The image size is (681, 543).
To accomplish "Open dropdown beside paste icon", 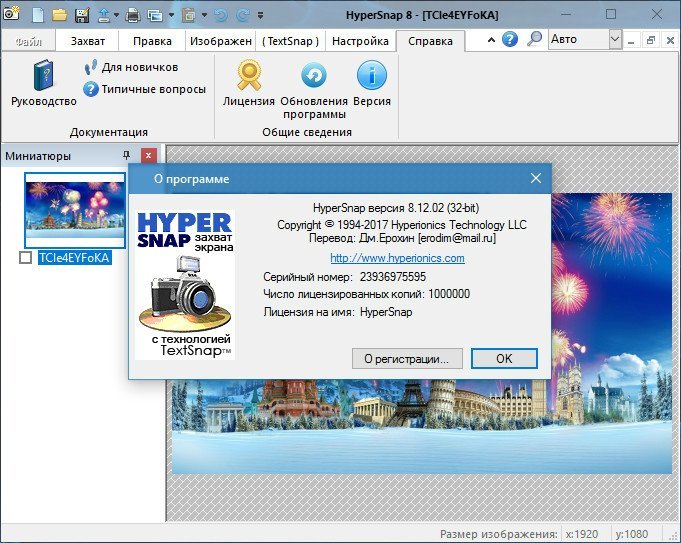I will tap(204, 15).
